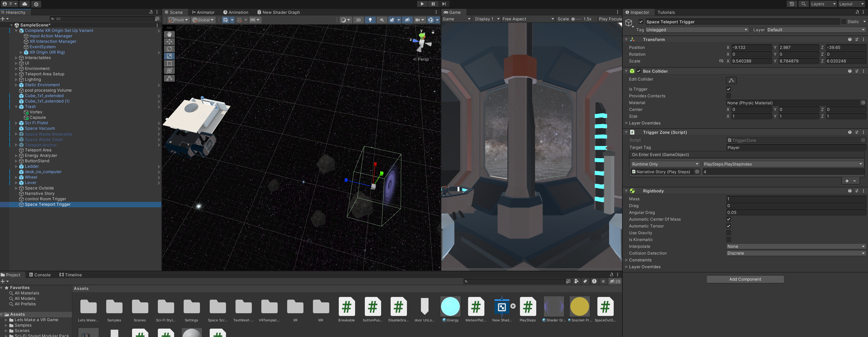Screen dimensions: 868x337
Task: Collapse the Trash hierarchy item
Action: click(16, 107)
